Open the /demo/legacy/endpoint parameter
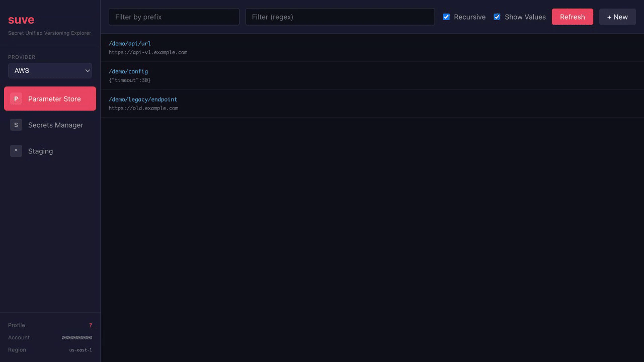Image resolution: width=644 pixels, height=362 pixels. tap(372, 104)
